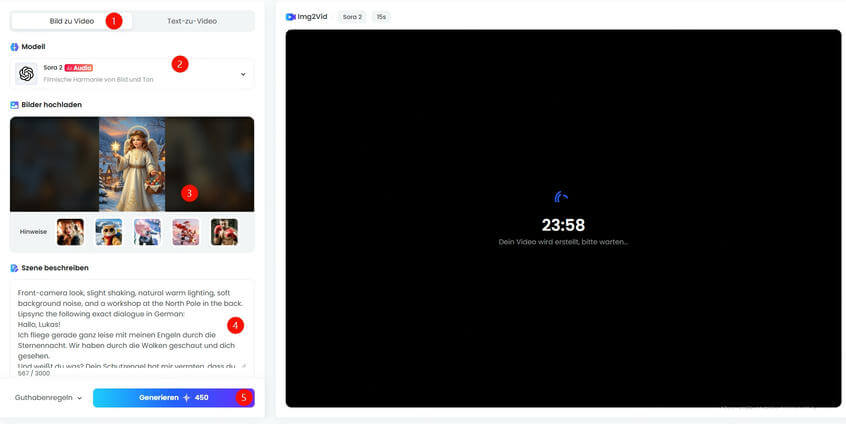Select the cat Hinweise example thumbnail
This screenshot has width=846, height=424.
(109, 232)
